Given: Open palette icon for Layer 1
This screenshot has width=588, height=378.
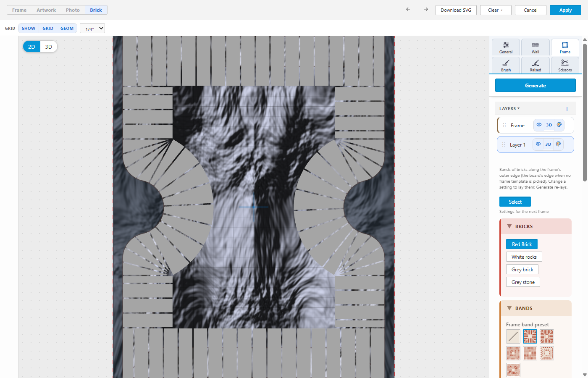Looking at the screenshot, I should [558, 144].
